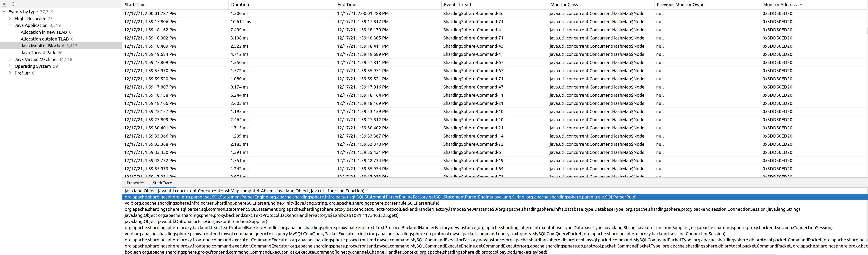Select the row with duration 2.464 ms
This screenshot has width=868, height=255.
tap(494, 120)
